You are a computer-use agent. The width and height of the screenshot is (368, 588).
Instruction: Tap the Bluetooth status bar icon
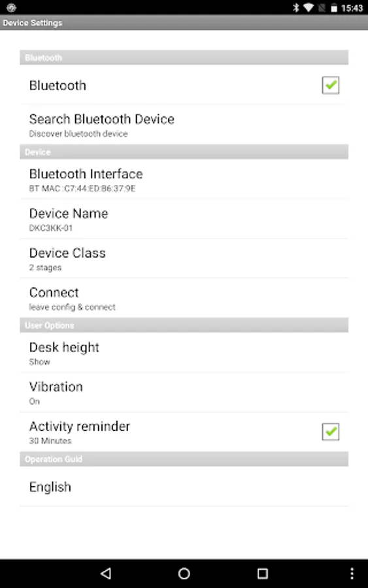[x=296, y=7]
